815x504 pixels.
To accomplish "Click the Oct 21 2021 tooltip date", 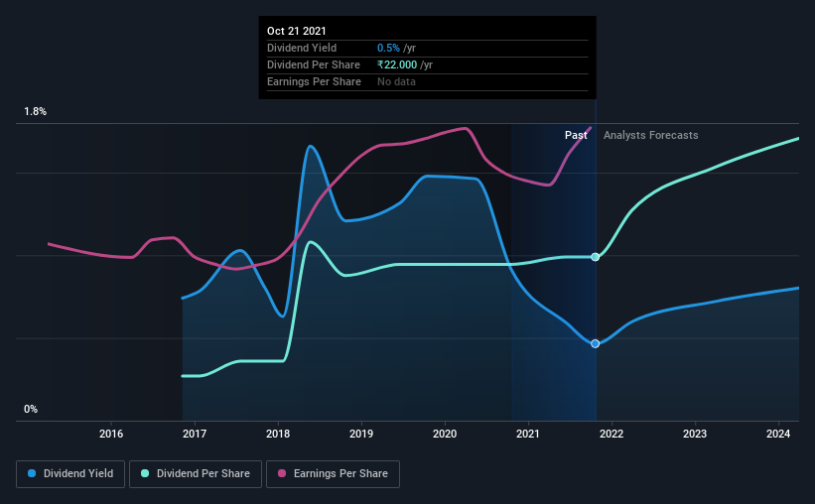I will 296,31.
